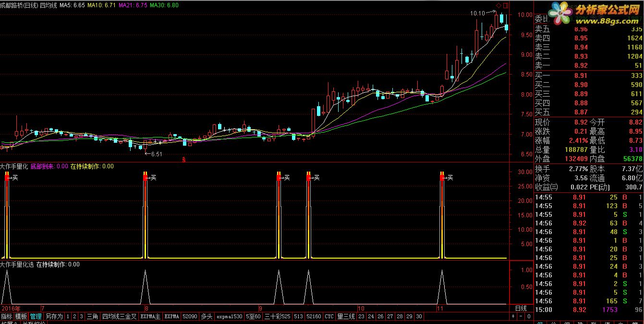Click the 日线 period label
This screenshot has width=644, height=324.
tap(521, 308)
